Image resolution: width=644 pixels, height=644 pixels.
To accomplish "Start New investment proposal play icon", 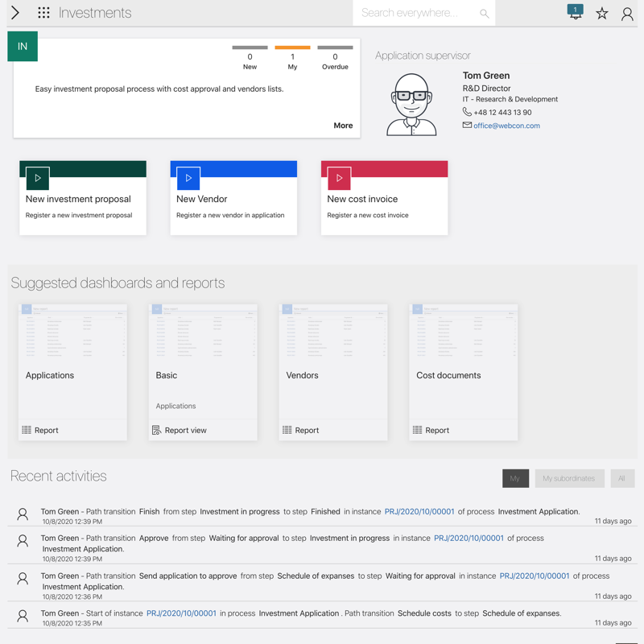I will pos(38,178).
